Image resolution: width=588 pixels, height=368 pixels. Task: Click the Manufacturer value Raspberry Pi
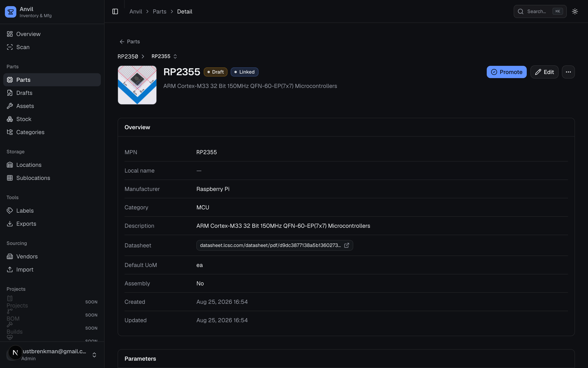coord(213,189)
